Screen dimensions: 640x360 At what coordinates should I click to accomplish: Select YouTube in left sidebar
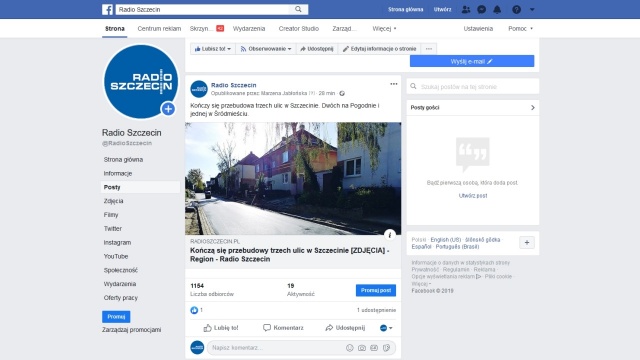tap(116, 256)
